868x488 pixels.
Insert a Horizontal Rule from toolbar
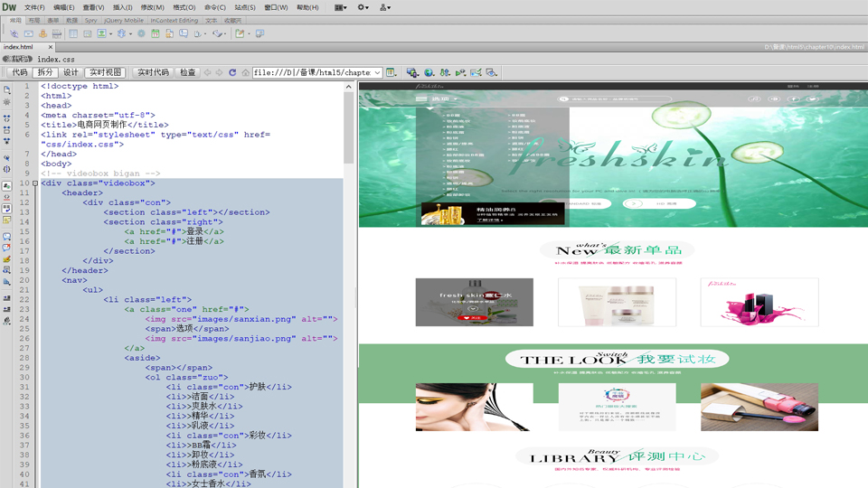56,33
